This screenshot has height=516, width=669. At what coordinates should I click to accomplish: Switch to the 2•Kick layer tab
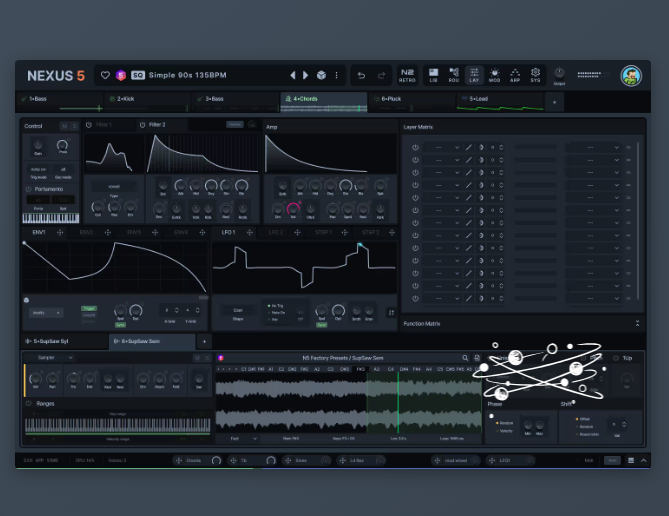[x=125, y=100]
